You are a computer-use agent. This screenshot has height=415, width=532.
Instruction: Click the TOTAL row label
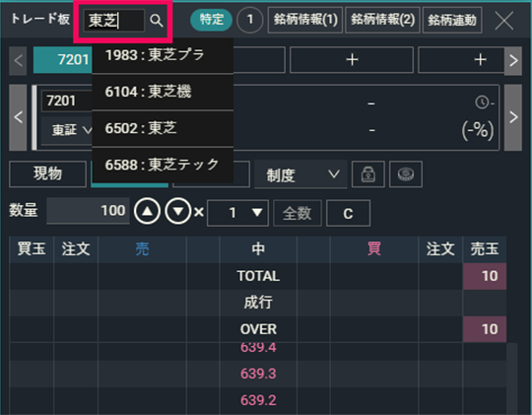tap(258, 276)
